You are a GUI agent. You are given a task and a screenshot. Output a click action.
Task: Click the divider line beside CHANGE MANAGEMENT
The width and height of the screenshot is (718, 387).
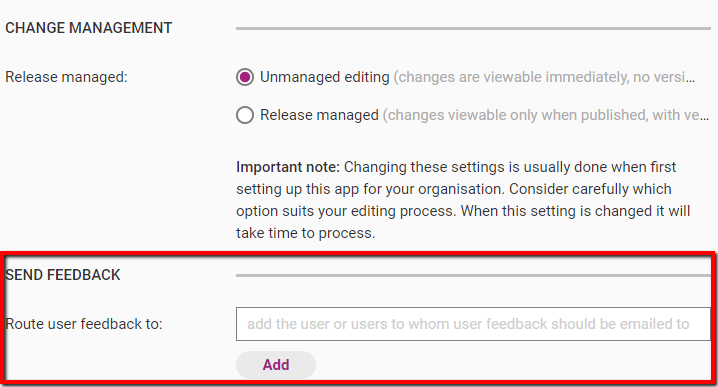473,28
